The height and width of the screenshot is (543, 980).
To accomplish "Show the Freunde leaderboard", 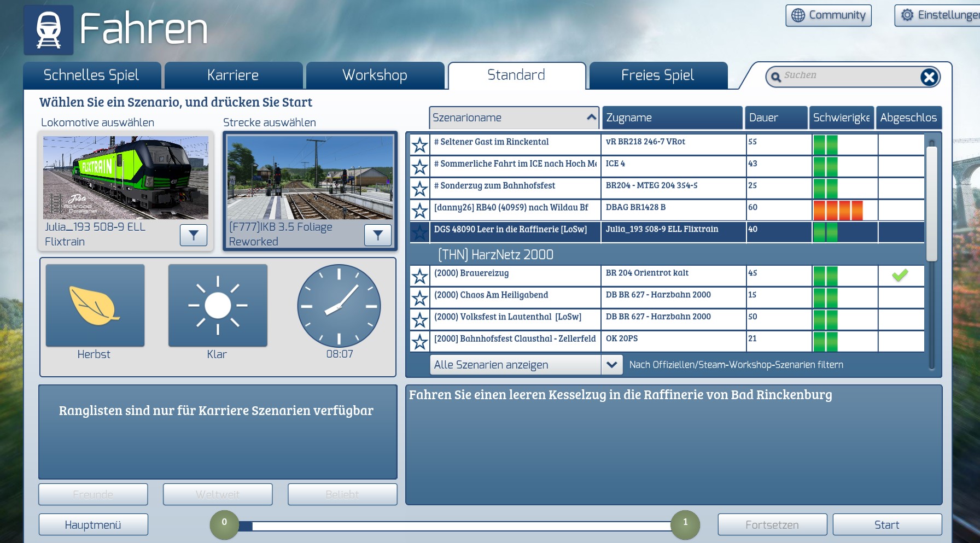I will (93, 495).
